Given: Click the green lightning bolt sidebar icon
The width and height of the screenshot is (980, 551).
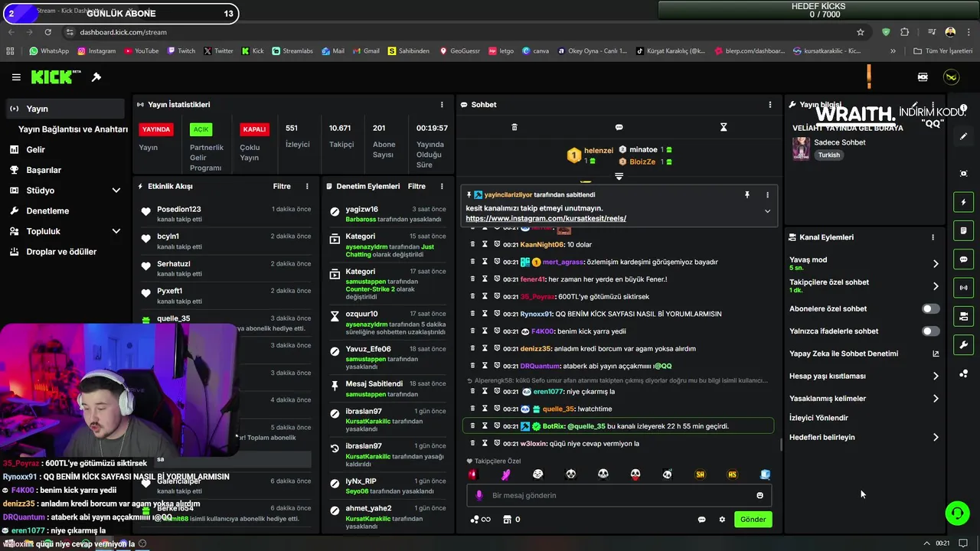Looking at the screenshot, I should (964, 202).
